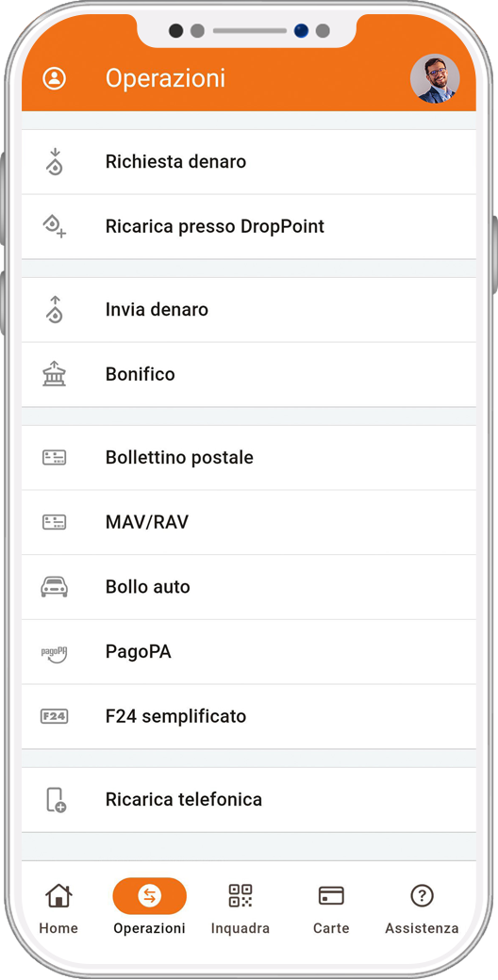
Task: Tap the Bollo auto car icon
Action: point(55,587)
